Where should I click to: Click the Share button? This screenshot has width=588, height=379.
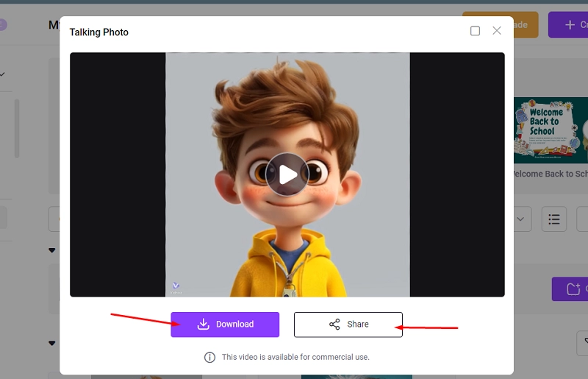(x=348, y=325)
